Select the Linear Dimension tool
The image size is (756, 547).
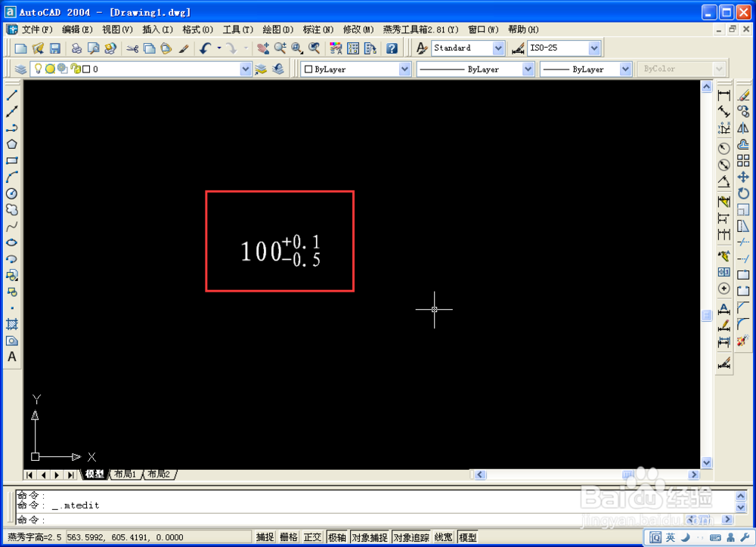(723, 95)
